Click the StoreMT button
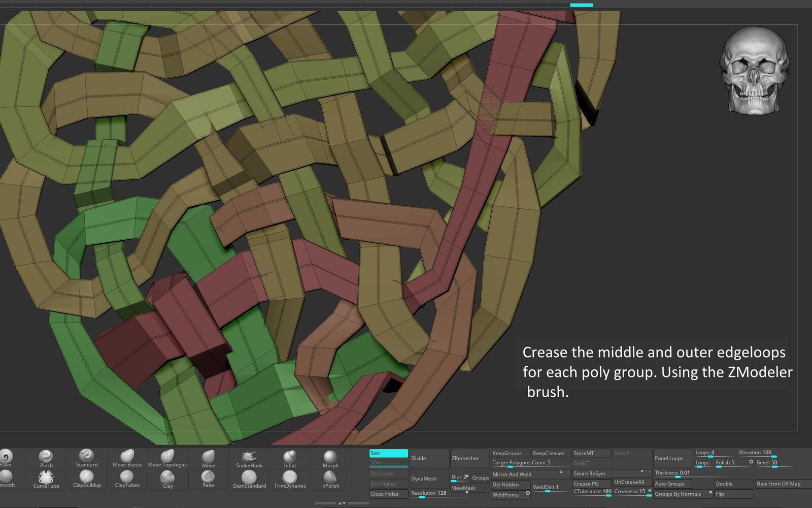This screenshot has height=508, width=812. pyautogui.click(x=592, y=453)
